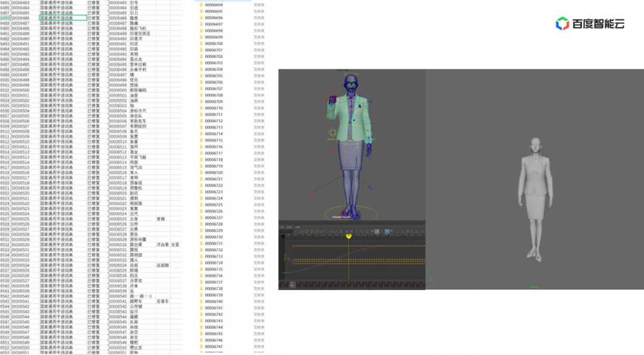Click folder icon of 00006738
Viewport: 644px width, 355px height.
click(202, 288)
